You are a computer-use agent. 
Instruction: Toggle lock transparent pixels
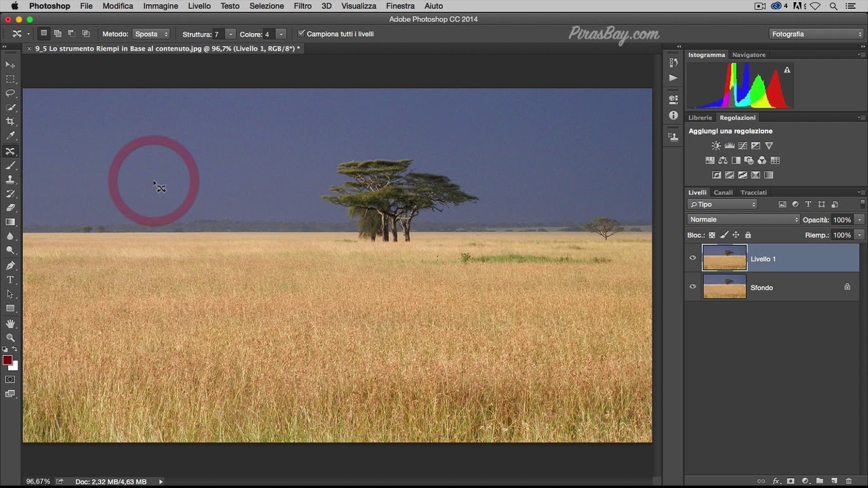712,235
